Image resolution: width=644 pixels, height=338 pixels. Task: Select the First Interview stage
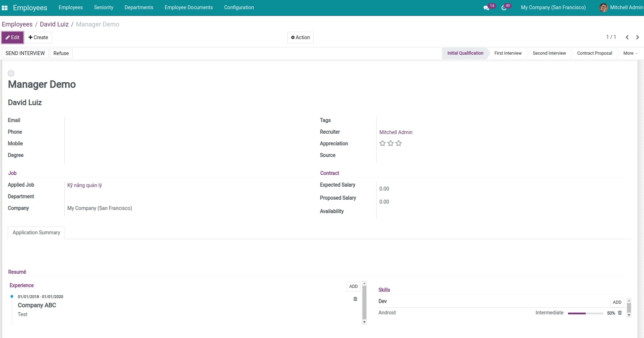[x=508, y=53]
